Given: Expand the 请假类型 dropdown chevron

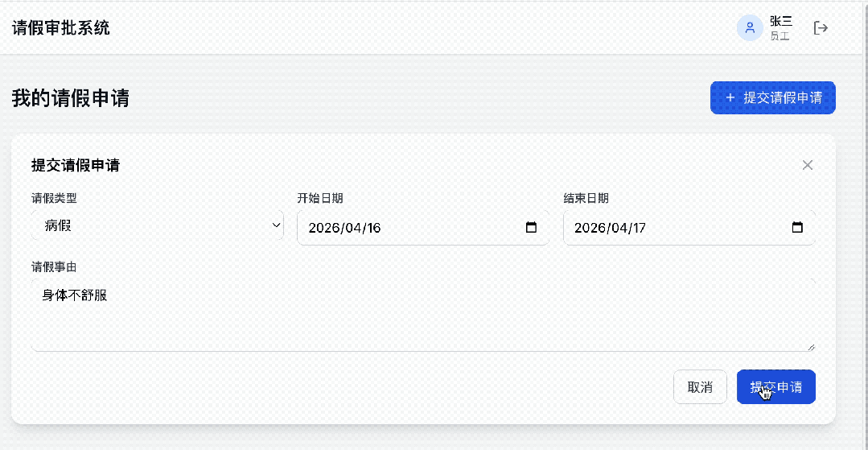Looking at the screenshot, I should pyautogui.click(x=276, y=225).
